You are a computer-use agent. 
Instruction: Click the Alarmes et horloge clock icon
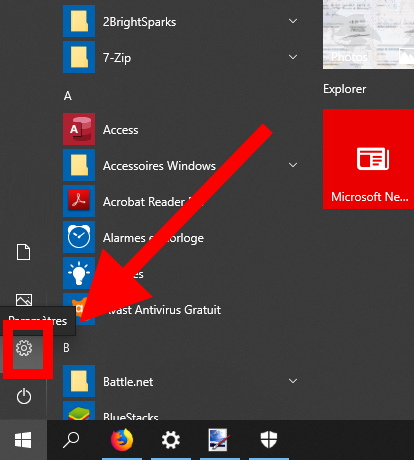point(79,237)
